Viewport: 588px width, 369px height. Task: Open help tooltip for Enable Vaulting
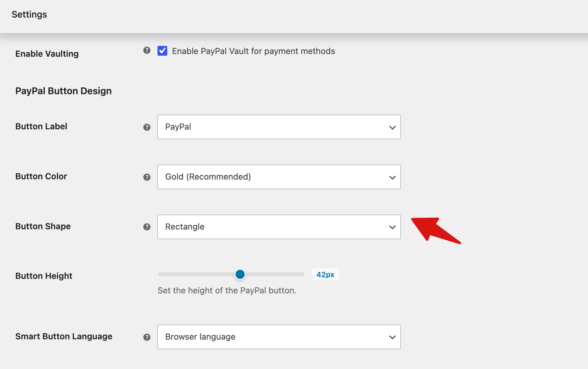click(147, 50)
